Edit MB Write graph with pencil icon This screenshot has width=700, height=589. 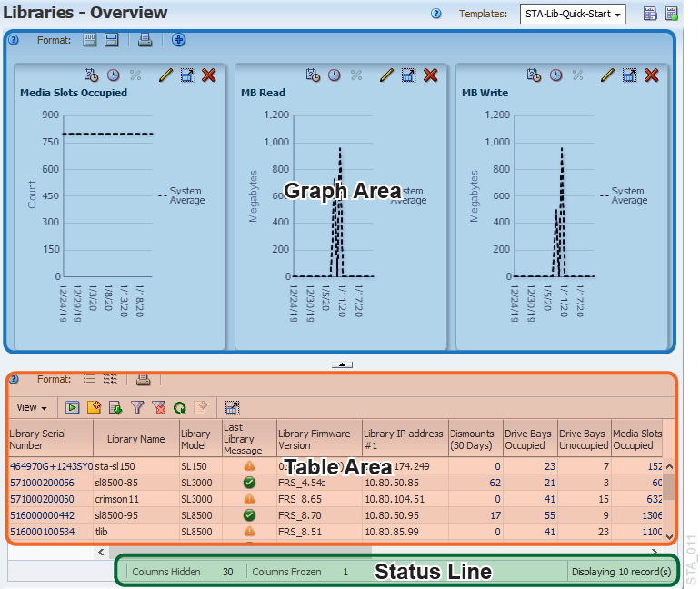(607, 75)
